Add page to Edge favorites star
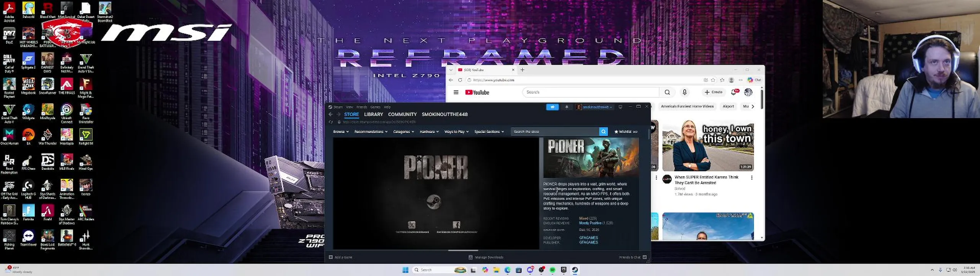Viewport: 980px width, 276px height. 713,80
